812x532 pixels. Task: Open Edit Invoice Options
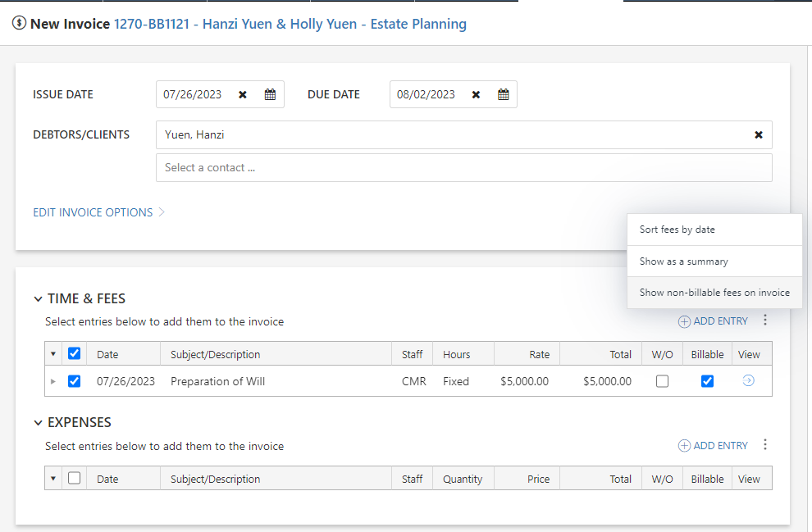coord(93,211)
